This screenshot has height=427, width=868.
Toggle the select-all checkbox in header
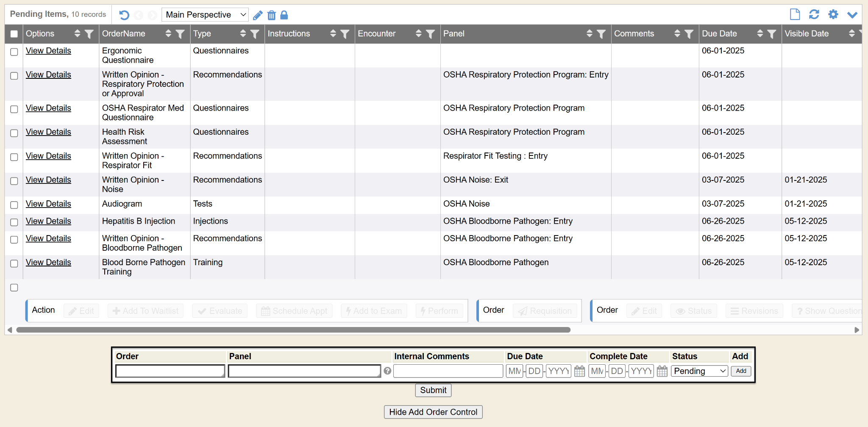pyautogui.click(x=14, y=34)
